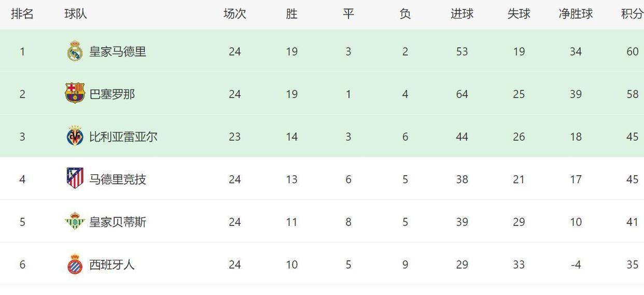Click the Real Betis club crest
Screen dimensions: 644x295
75,222
